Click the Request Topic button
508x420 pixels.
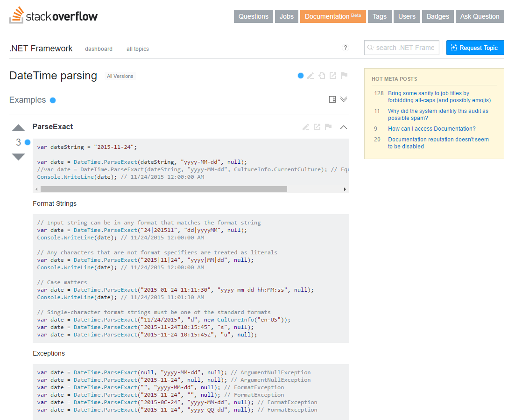click(475, 47)
